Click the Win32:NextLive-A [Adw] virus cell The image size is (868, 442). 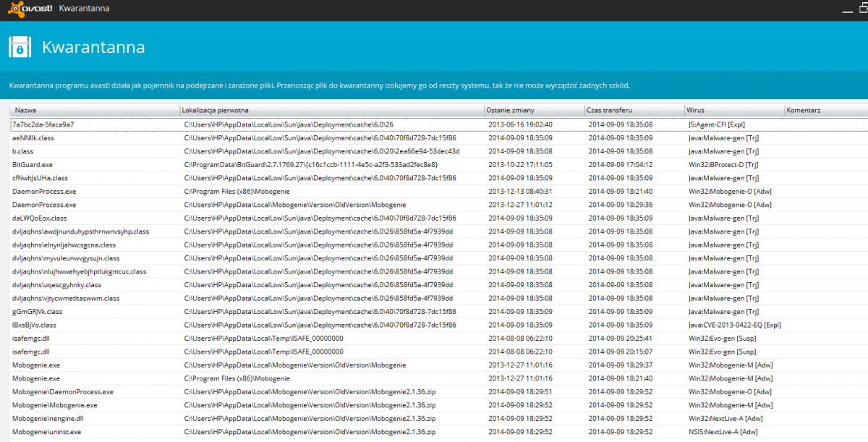[726, 419]
